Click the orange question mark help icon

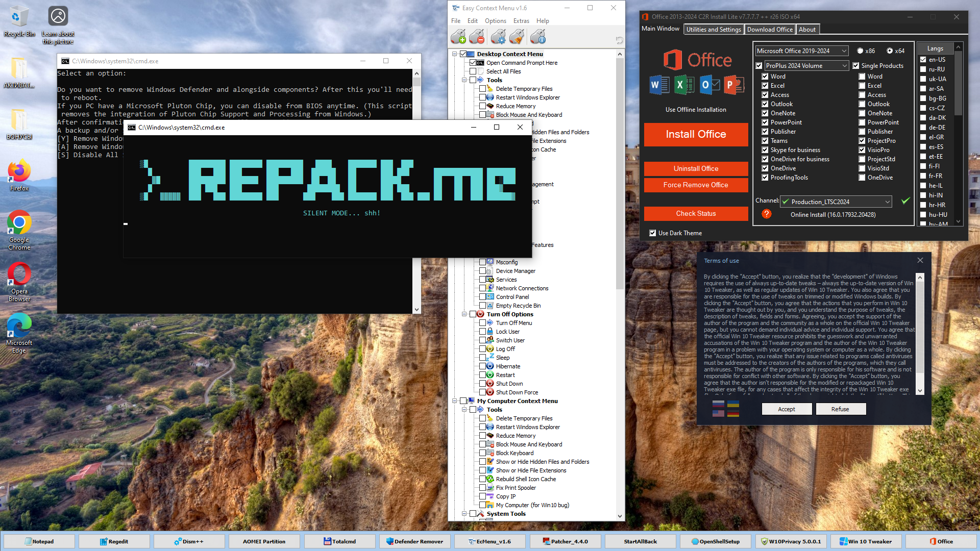tap(766, 214)
